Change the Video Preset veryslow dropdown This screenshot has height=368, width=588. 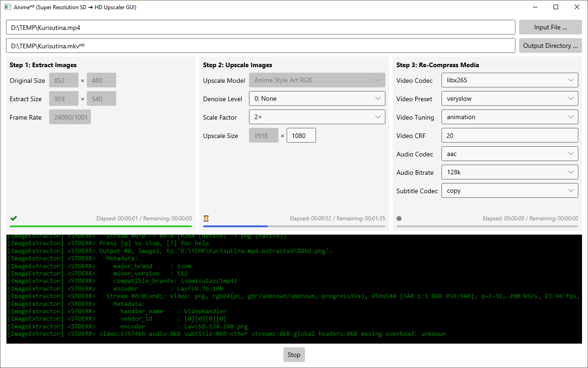pos(509,98)
